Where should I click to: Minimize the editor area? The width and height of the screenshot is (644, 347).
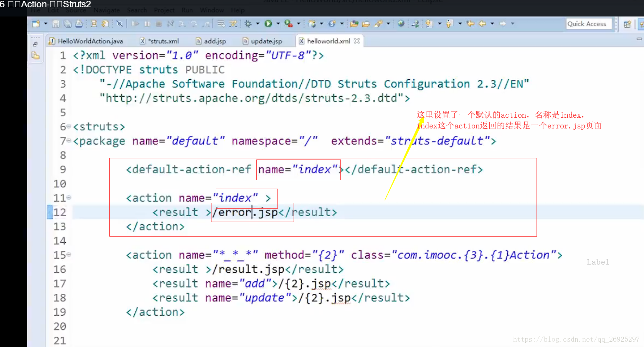point(639,39)
